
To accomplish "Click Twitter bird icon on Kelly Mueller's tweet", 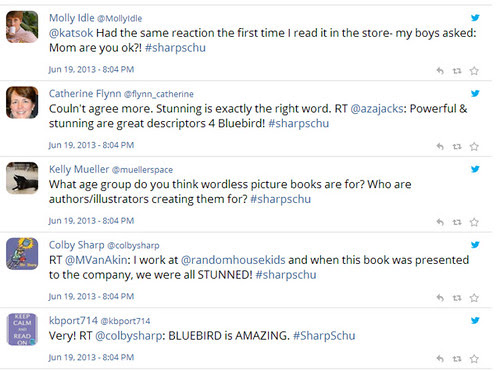I will (475, 169).
